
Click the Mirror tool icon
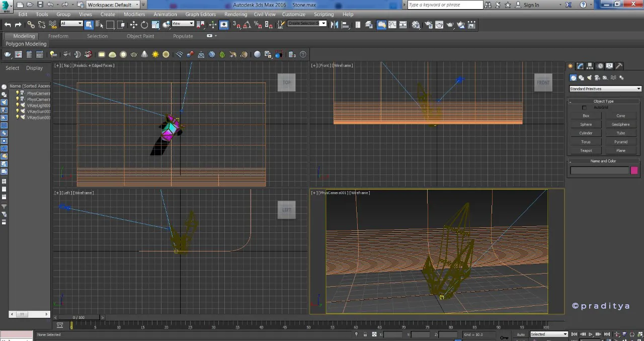[x=334, y=25]
